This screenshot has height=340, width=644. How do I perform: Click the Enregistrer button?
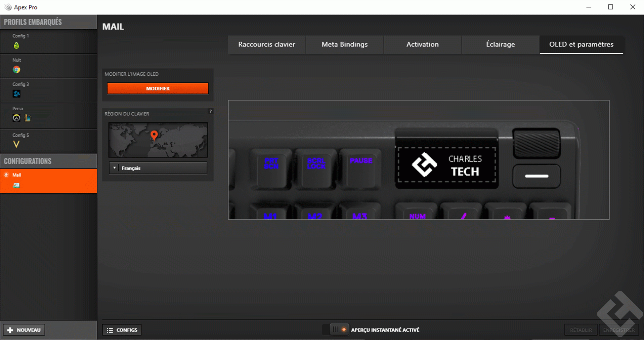619,330
